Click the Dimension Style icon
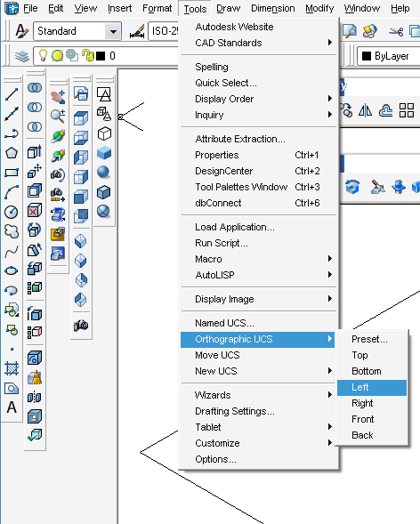Image resolution: width=420 pixels, height=524 pixels. pos(137,31)
